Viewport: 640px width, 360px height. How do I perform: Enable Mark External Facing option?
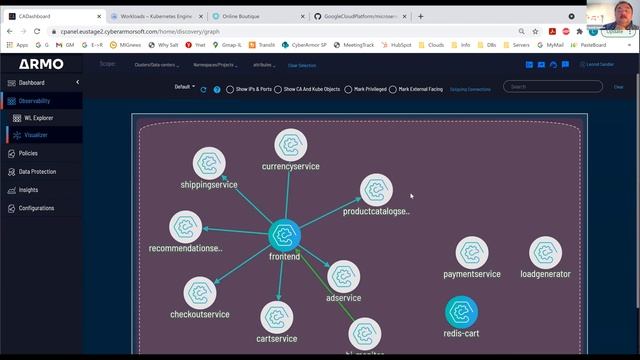click(393, 89)
